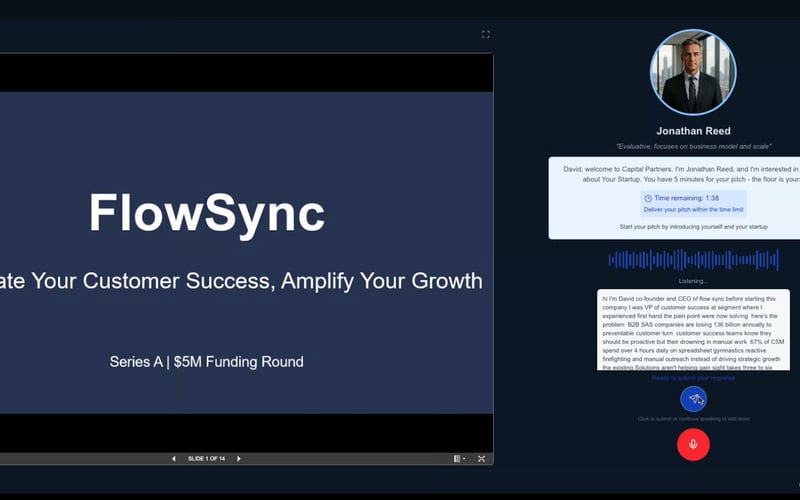The height and width of the screenshot is (500, 800).
Task: Click the slide tagline about Customer Success
Action: (x=241, y=281)
